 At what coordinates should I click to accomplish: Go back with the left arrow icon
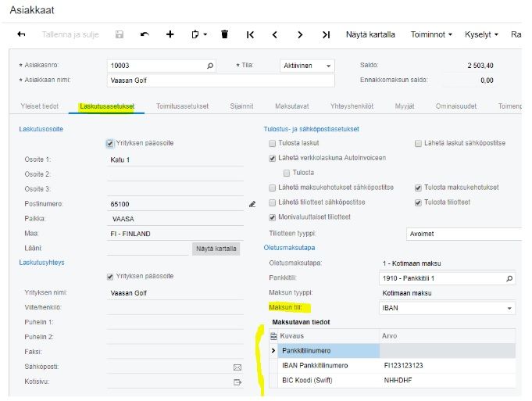coord(21,34)
